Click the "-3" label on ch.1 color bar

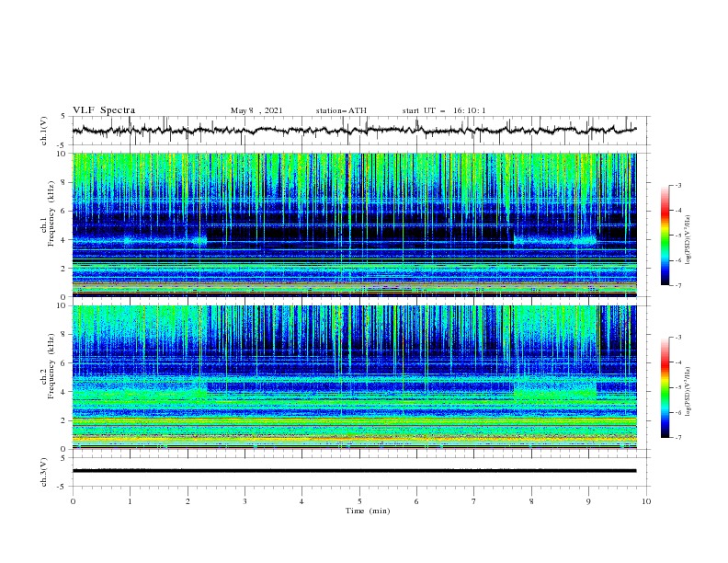pos(677,185)
